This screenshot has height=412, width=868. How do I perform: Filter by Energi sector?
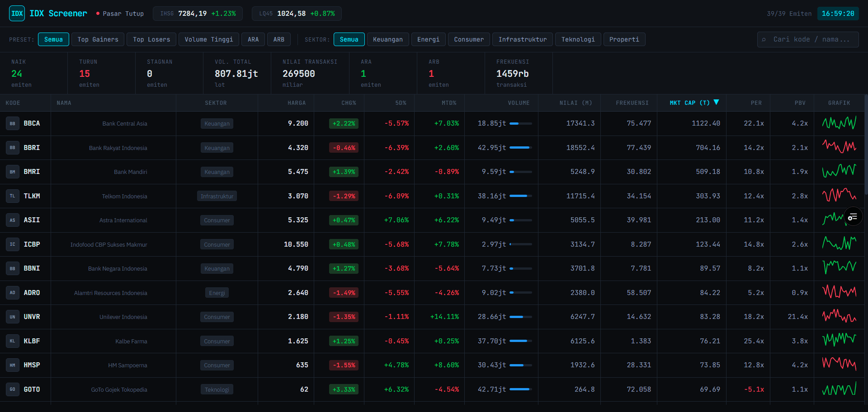(429, 39)
